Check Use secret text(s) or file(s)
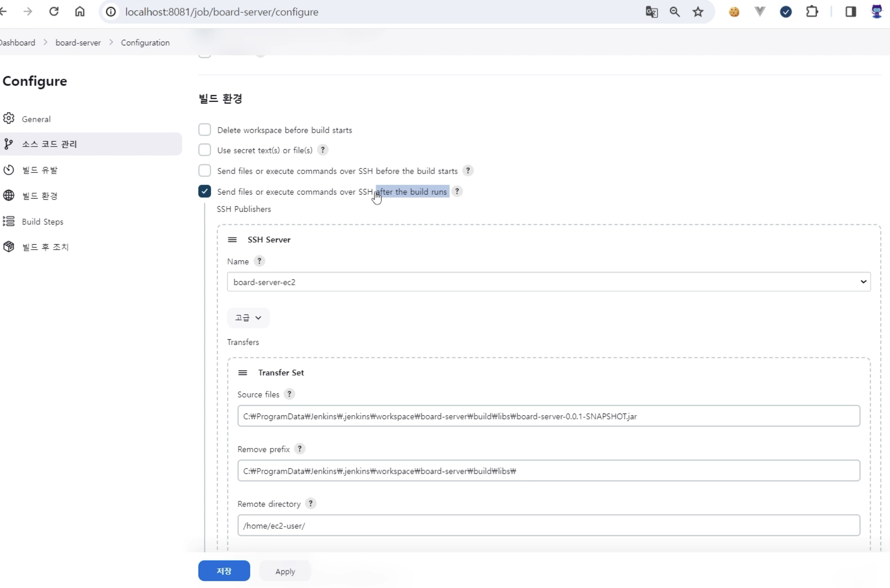The height and width of the screenshot is (588, 890). tap(205, 150)
